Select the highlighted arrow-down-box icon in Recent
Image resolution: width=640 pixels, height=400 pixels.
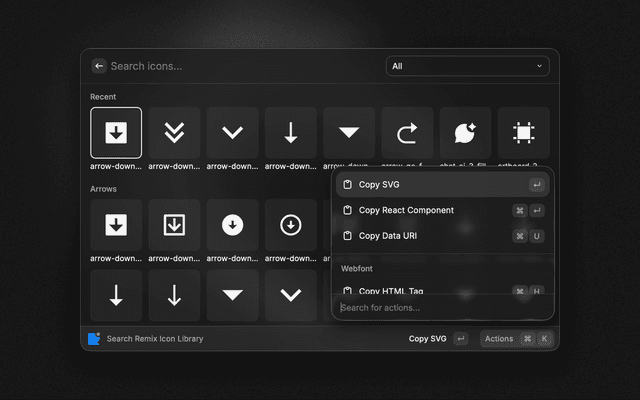(x=116, y=133)
